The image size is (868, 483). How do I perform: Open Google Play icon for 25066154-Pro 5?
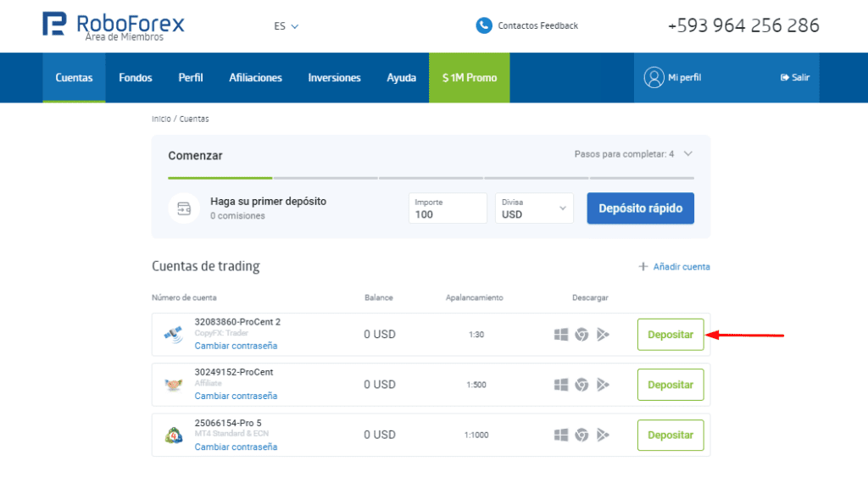tap(603, 435)
